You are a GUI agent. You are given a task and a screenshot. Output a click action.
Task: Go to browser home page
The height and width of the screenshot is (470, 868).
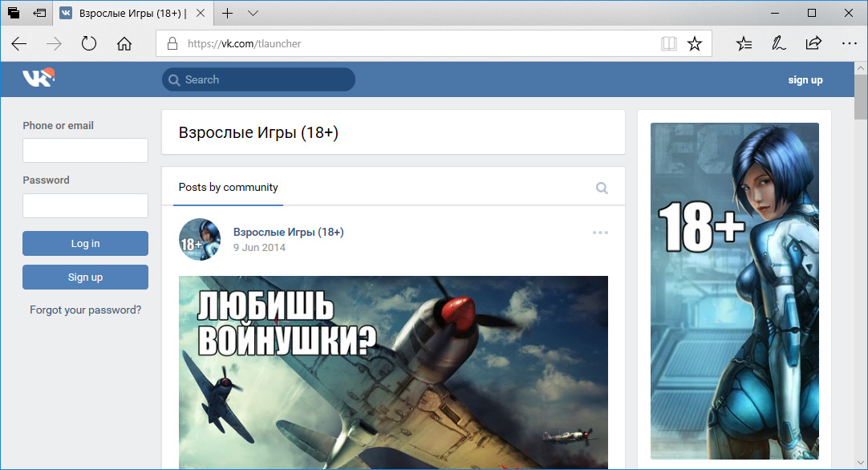coord(124,44)
